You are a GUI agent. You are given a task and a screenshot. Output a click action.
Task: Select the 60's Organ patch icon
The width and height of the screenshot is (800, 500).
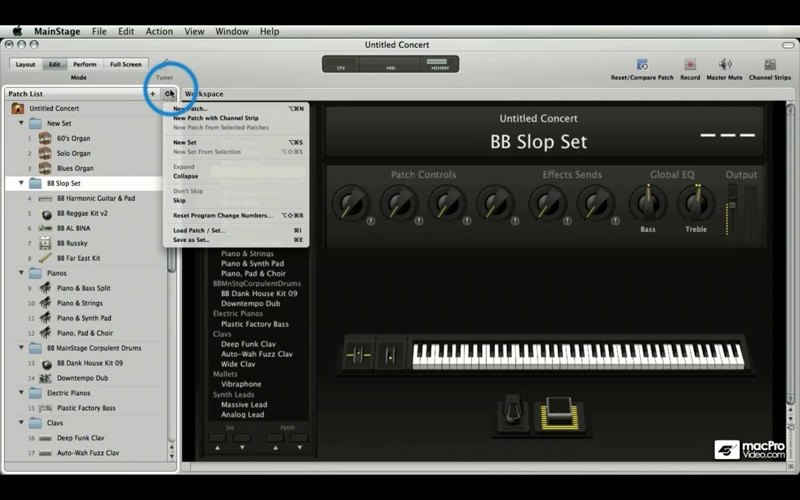tap(45, 138)
